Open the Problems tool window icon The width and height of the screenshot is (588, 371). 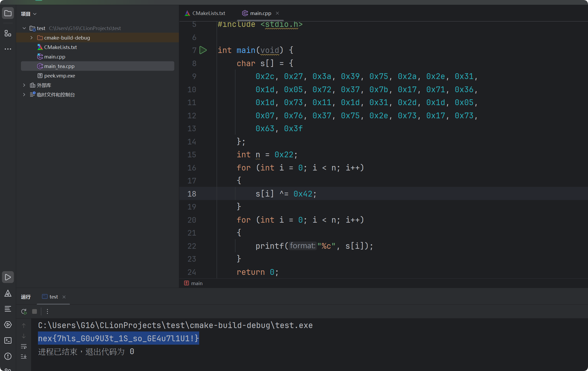tap(8, 356)
